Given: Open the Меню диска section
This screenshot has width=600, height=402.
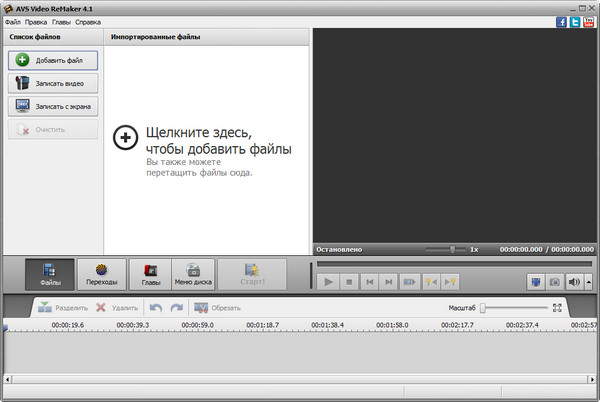Looking at the screenshot, I should coord(195,273).
